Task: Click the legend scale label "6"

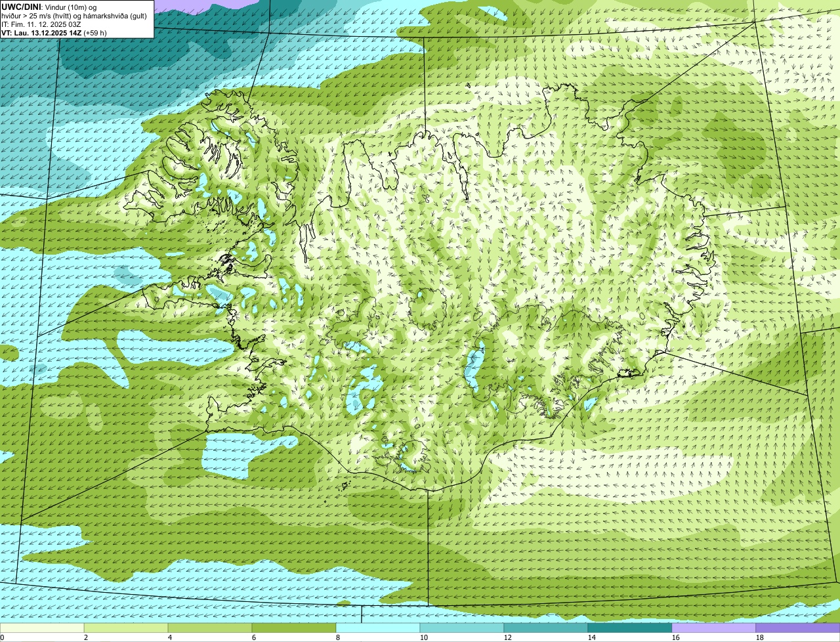Action: 254,637
